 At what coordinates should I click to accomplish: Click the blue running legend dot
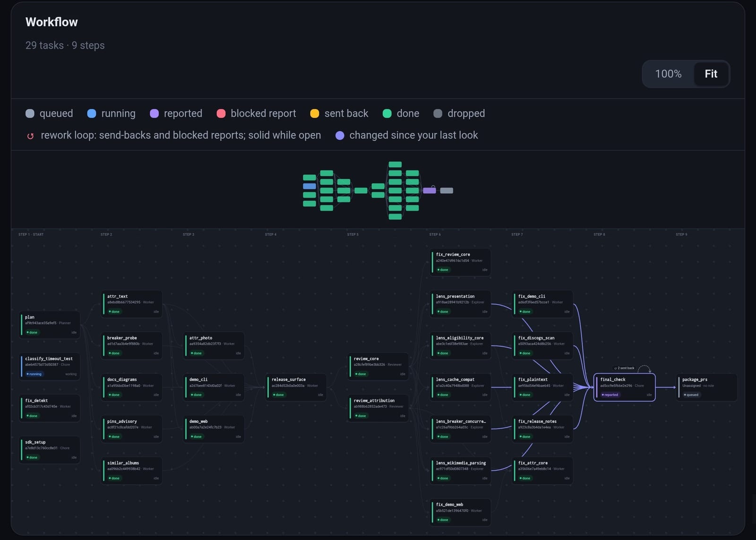(92, 113)
